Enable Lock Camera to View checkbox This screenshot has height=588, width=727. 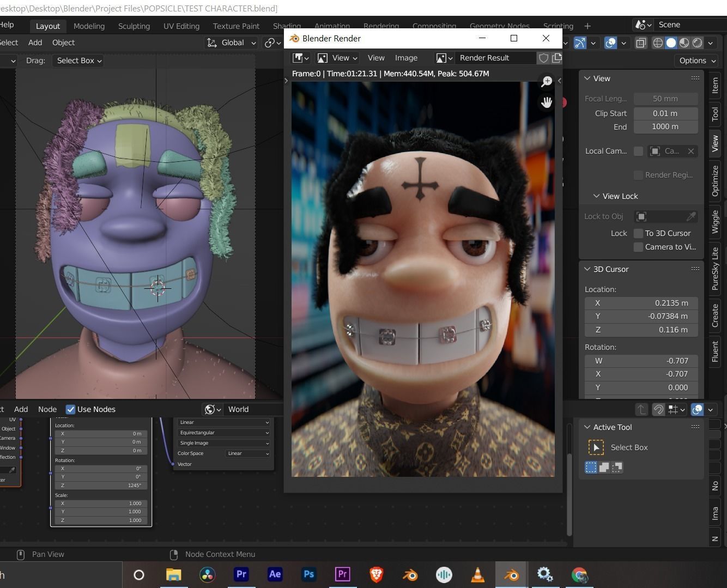click(638, 247)
